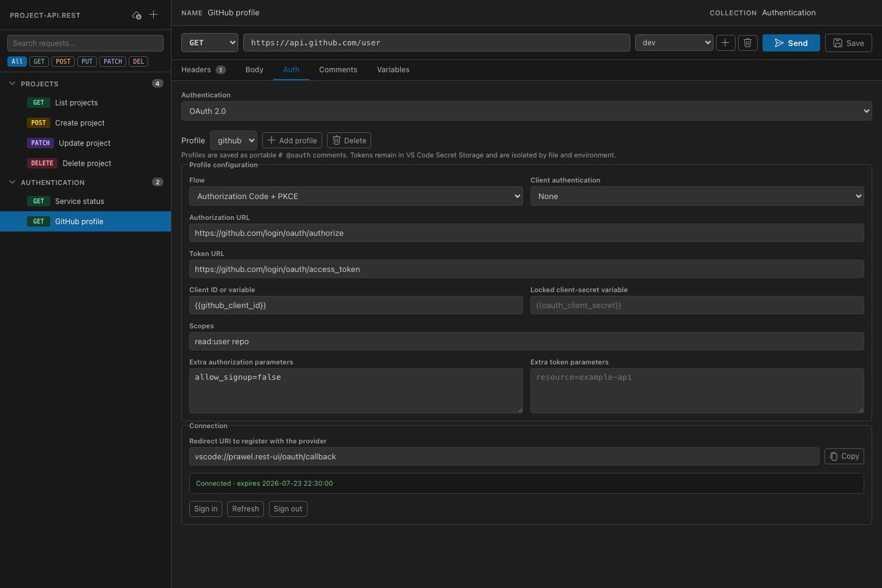Click the PROJECTS count badge 4
Screen dimensions: 882x588
(x=157, y=83)
